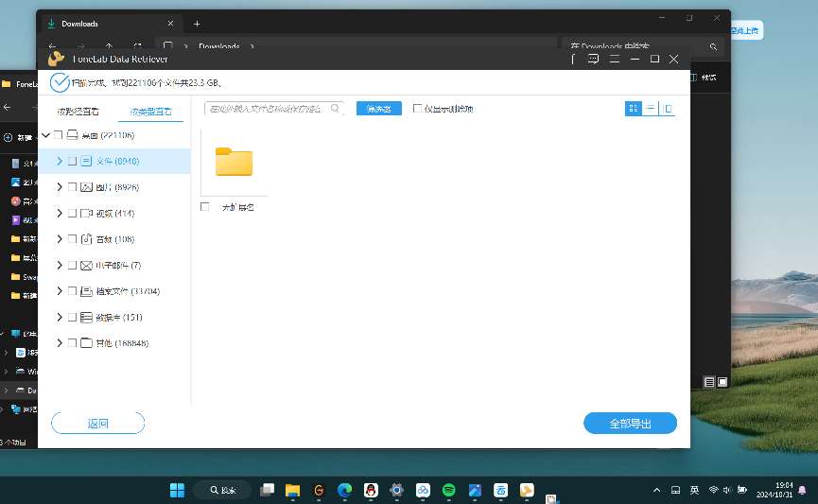Tick the audio (108) checkbox
Viewport: 818px width, 504px height.
(x=73, y=239)
